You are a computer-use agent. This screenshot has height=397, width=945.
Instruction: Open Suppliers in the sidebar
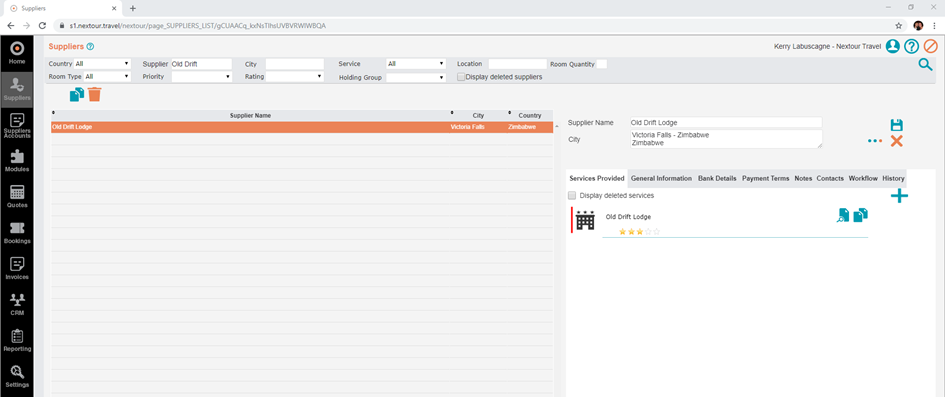[17, 89]
